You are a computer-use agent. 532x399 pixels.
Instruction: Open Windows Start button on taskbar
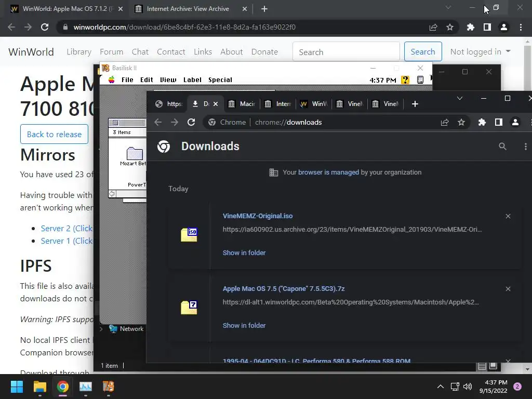(17, 387)
